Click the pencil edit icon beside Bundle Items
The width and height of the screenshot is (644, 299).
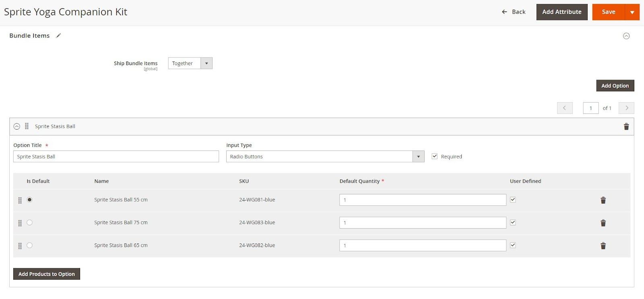tap(58, 35)
